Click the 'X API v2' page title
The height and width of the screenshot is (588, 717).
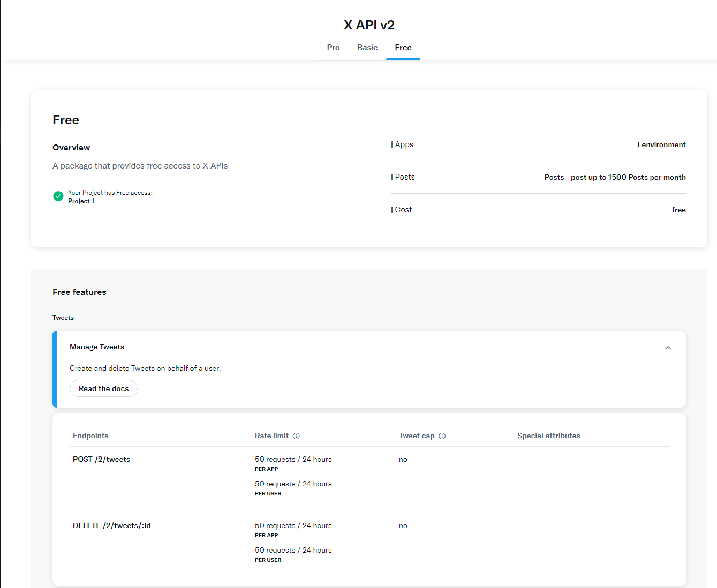coord(369,25)
